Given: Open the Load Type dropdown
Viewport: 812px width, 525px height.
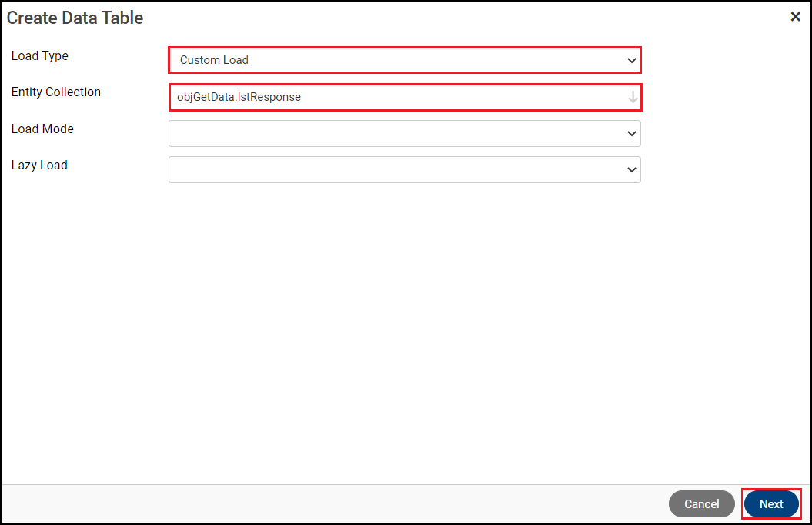Looking at the screenshot, I should click(404, 60).
